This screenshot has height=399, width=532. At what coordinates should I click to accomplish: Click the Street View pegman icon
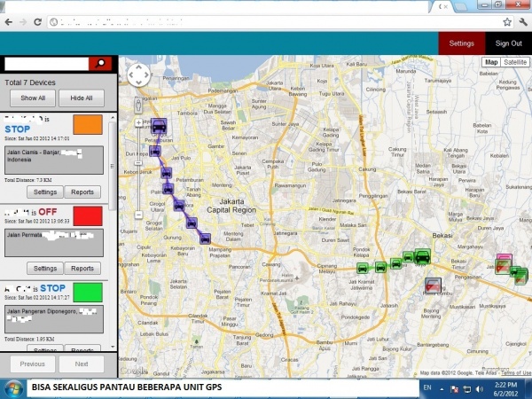[139, 103]
